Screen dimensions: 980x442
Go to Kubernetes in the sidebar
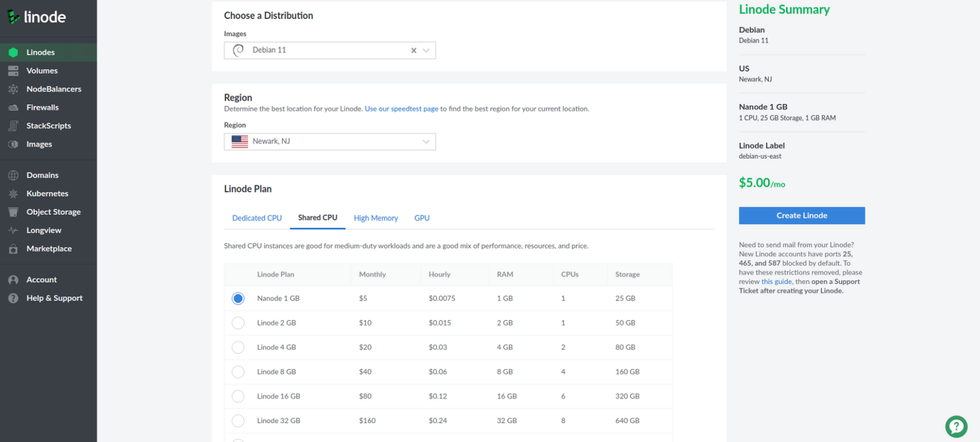[x=48, y=194]
